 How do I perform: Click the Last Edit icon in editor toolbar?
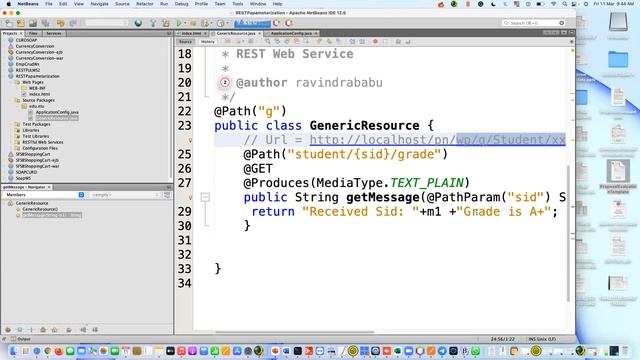228,42
